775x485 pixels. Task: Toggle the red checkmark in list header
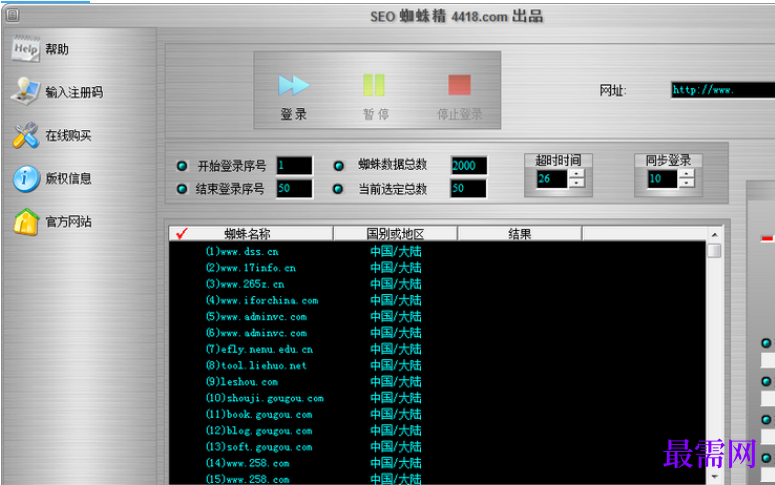pos(182,233)
